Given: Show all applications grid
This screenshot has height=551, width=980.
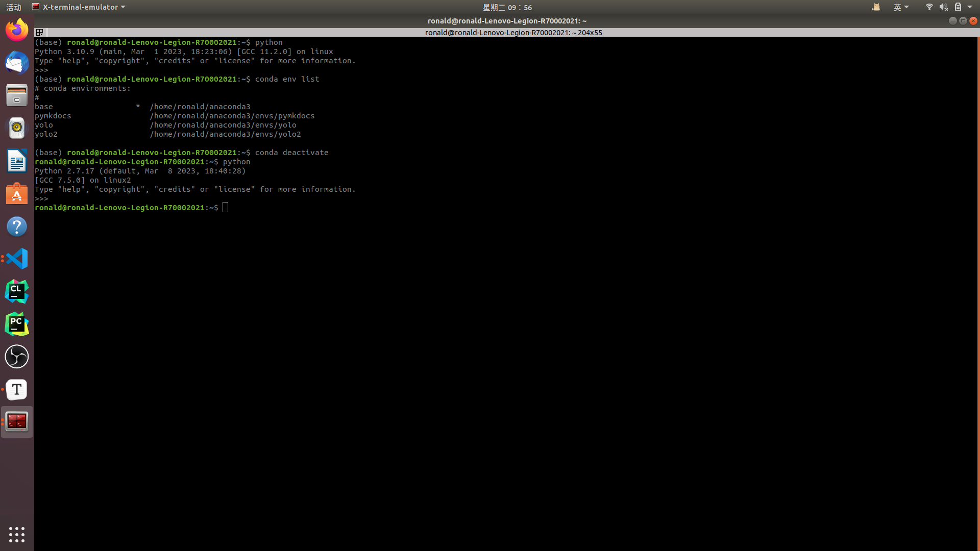Looking at the screenshot, I should [17, 534].
